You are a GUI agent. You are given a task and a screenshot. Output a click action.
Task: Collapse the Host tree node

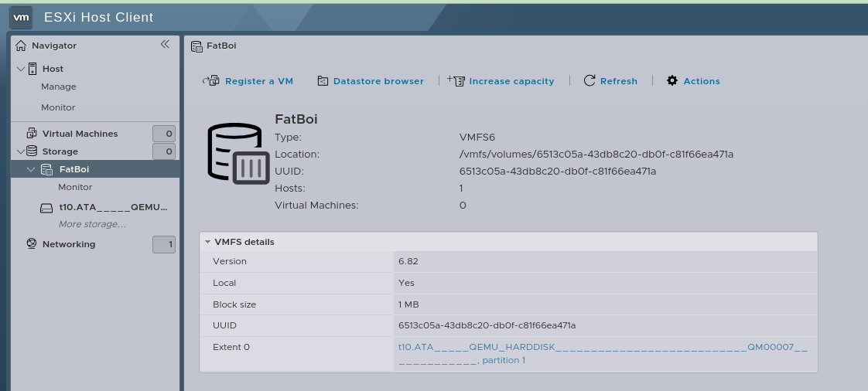point(20,69)
